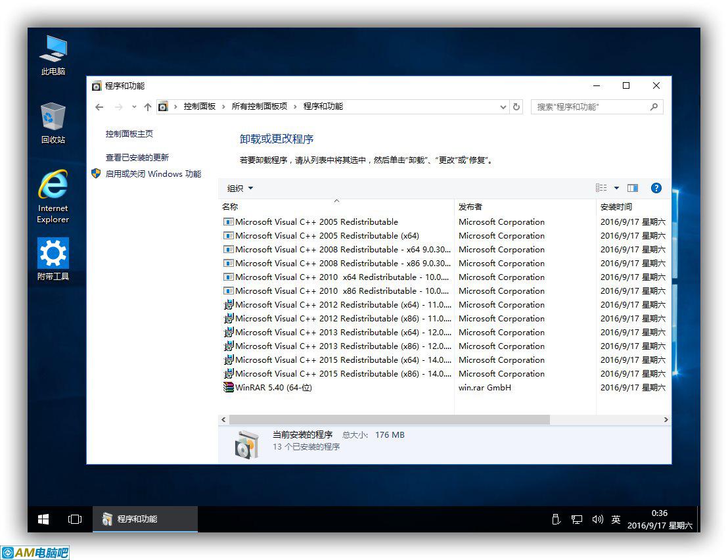Click the 所有控制面板项 breadcrumb
The width and height of the screenshot is (728, 560).
(260, 106)
